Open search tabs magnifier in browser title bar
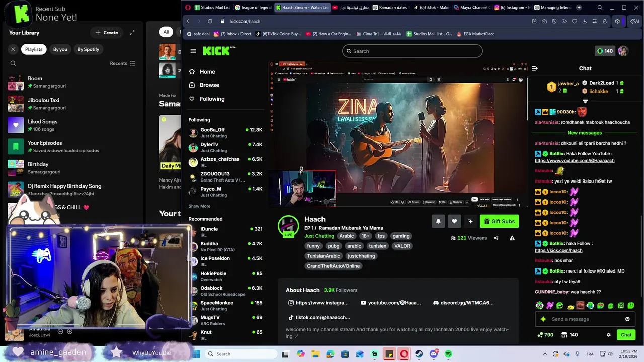 (600, 8)
